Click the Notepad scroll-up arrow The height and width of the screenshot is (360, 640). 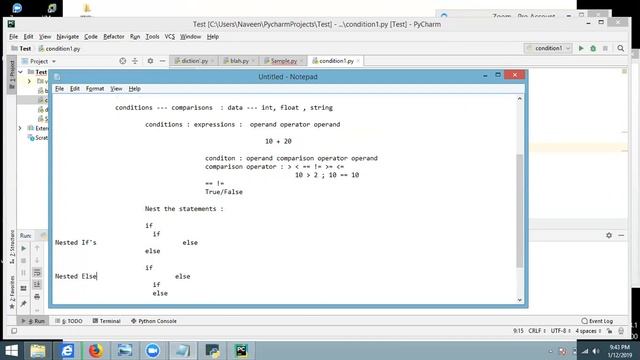pos(520,99)
